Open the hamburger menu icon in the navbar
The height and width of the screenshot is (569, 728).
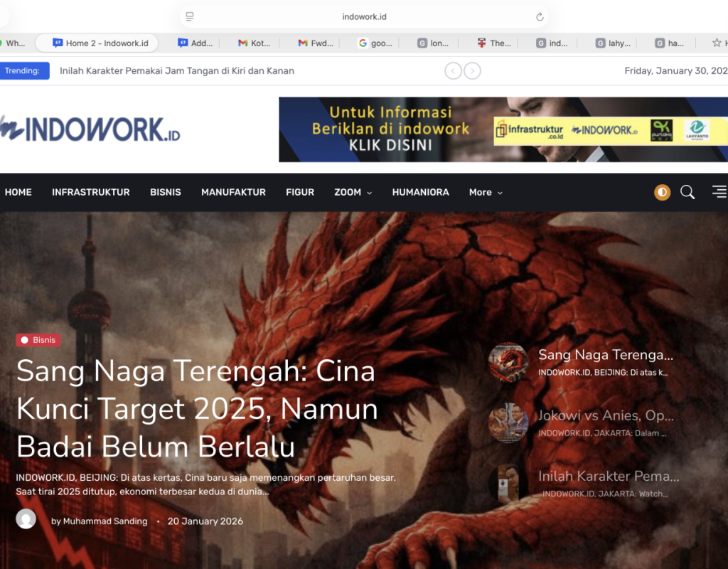[x=719, y=191]
